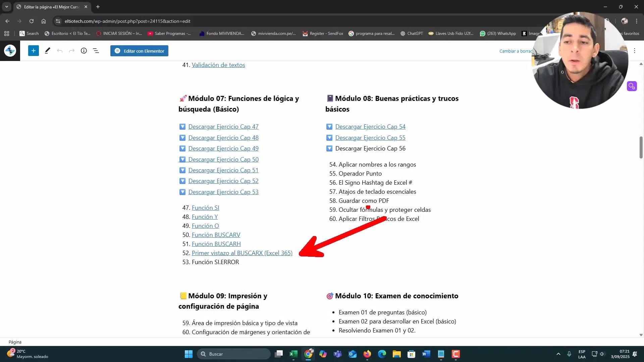Screen dimensions: 644x362
Task: Open the ChatGPT bookmark
Action: [x=411, y=34]
